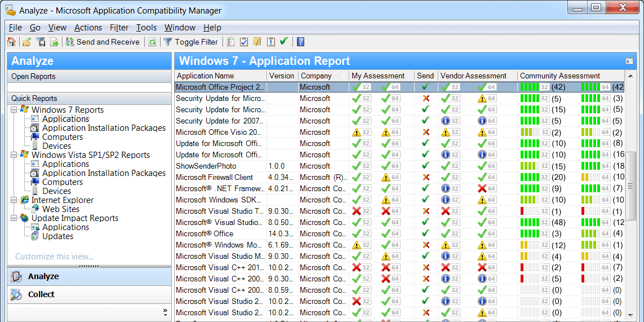Toggle Send status for Microsoft Office Project row
The height and width of the screenshot is (322, 644).
point(427,87)
